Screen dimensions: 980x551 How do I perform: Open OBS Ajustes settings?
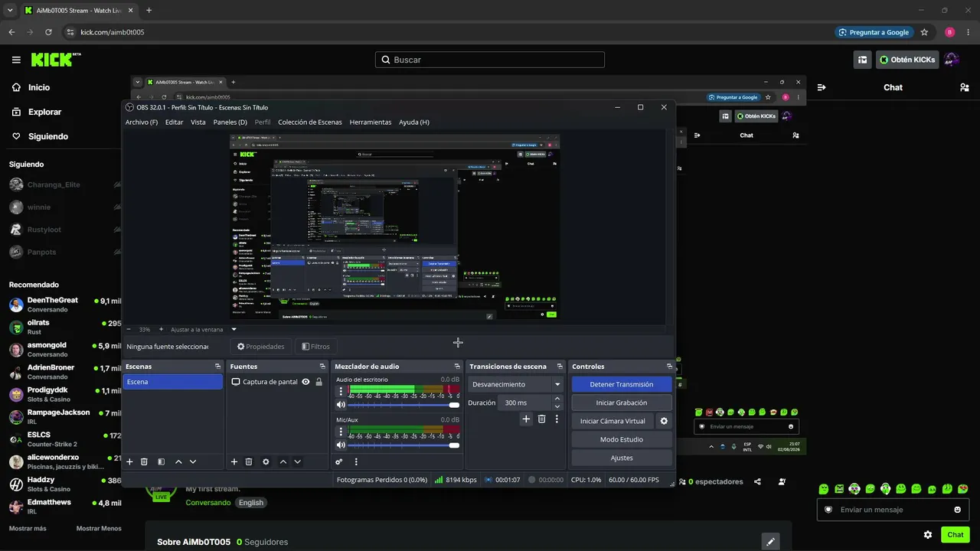622,458
